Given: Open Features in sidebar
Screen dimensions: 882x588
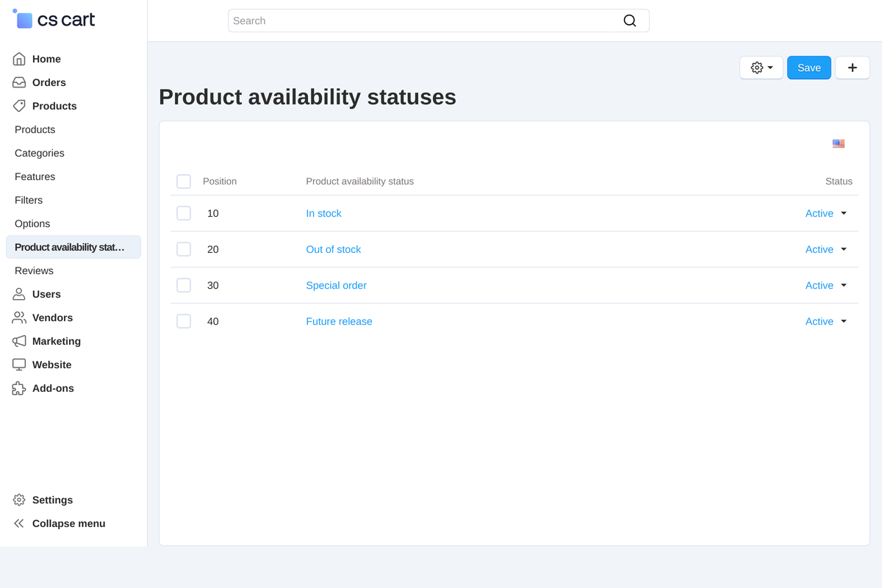Looking at the screenshot, I should pos(35,176).
